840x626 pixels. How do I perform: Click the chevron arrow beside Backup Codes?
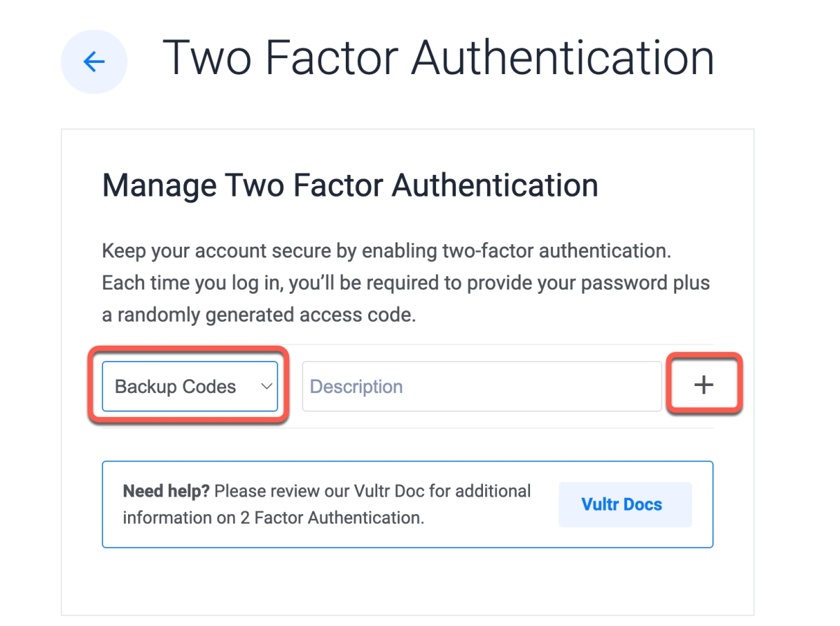pos(266,386)
